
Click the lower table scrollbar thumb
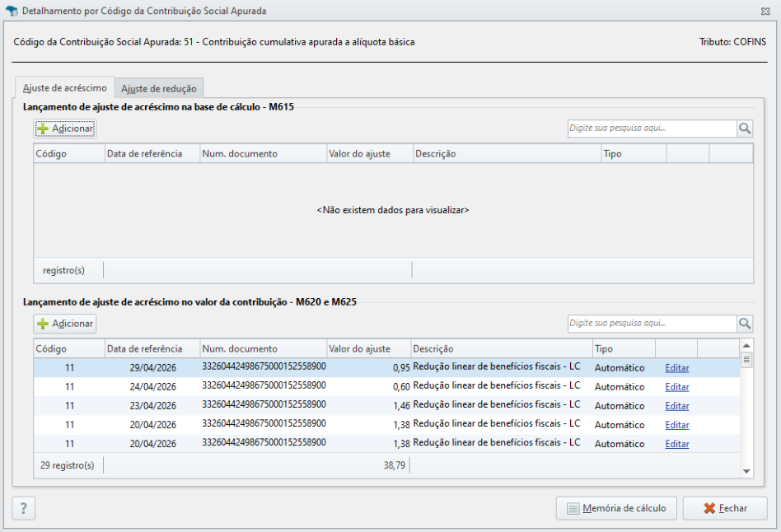[x=746, y=360]
